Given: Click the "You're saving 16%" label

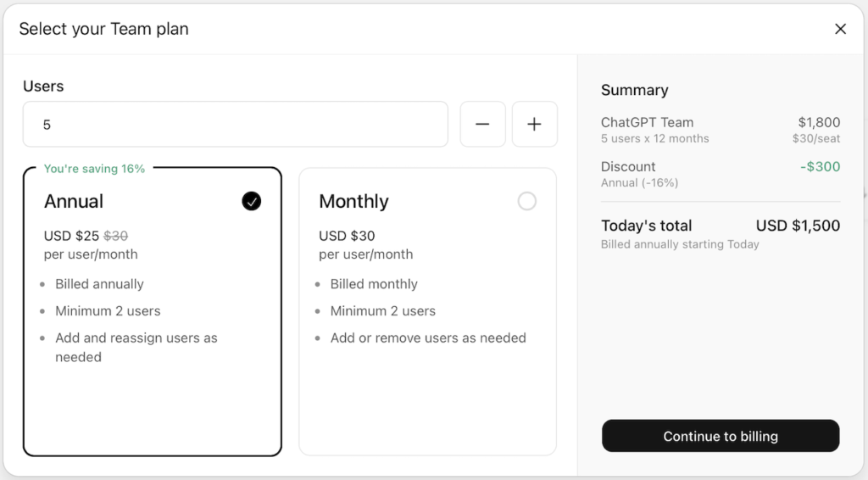Looking at the screenshot, I should pos(94,169).
